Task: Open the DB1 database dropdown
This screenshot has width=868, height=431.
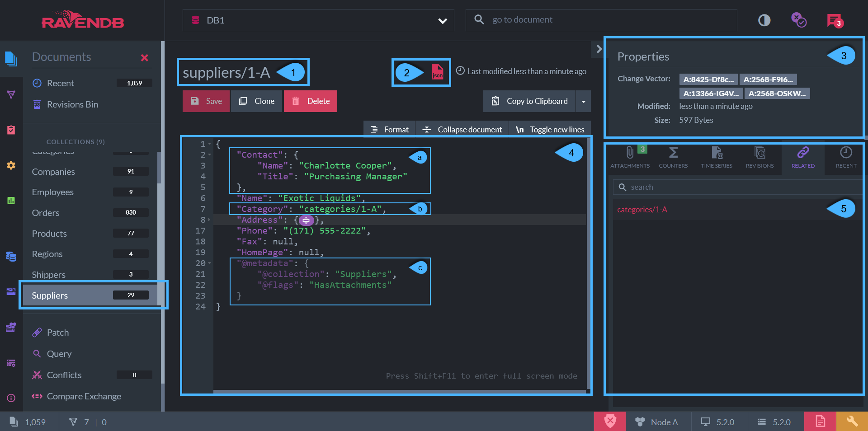Action: pyautogui.click(x=318, y=20)
